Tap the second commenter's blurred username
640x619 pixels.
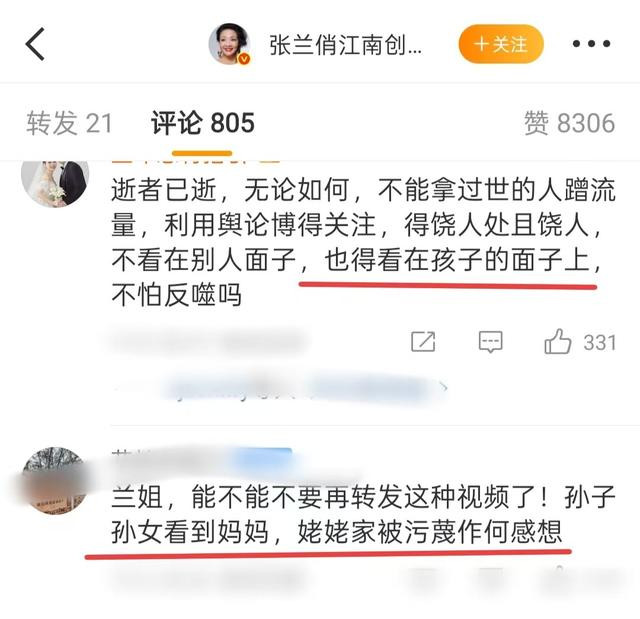(x=202, y=461)
